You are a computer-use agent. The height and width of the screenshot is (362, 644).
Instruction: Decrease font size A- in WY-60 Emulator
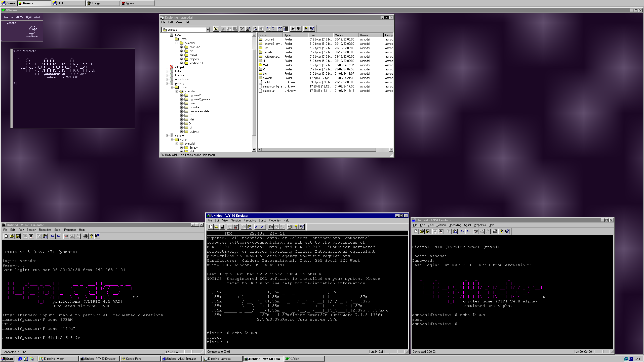pos(263,227)
